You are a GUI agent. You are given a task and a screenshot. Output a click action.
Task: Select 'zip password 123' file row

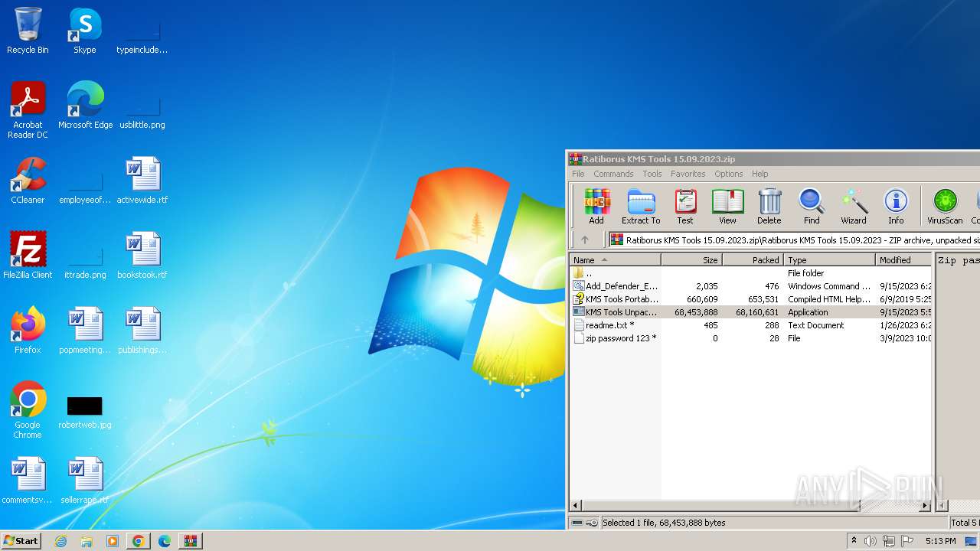coord(750,338)
